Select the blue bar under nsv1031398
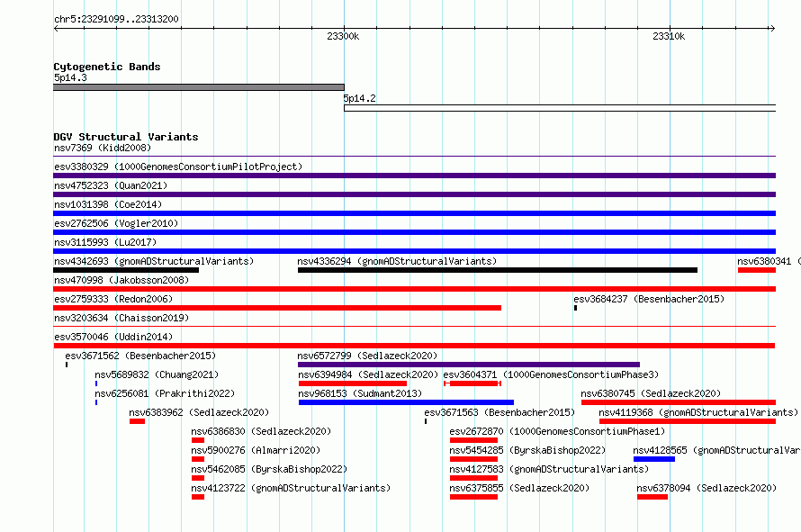This screenshot has width=801, height=532. [x=414, y=213]
